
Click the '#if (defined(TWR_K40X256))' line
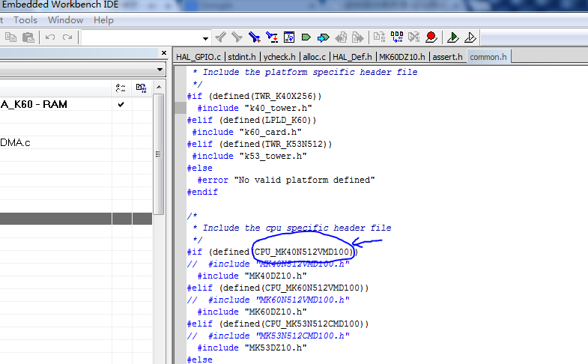(254, 96)
